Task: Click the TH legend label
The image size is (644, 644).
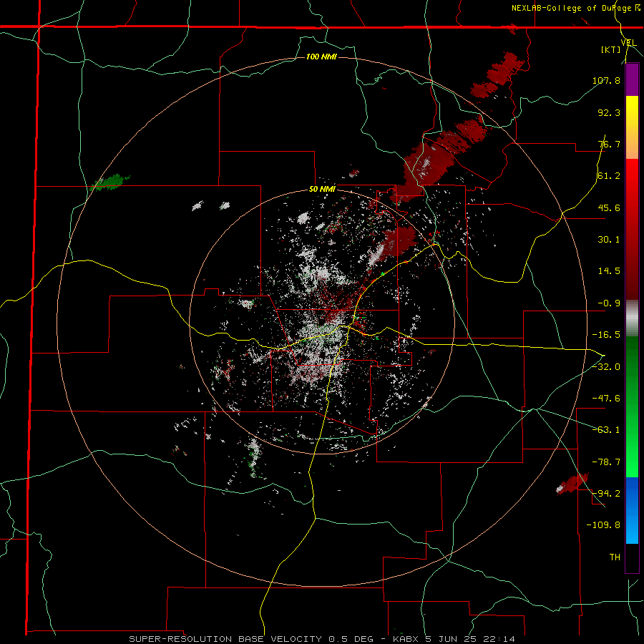Action: (x=615, y=557)
